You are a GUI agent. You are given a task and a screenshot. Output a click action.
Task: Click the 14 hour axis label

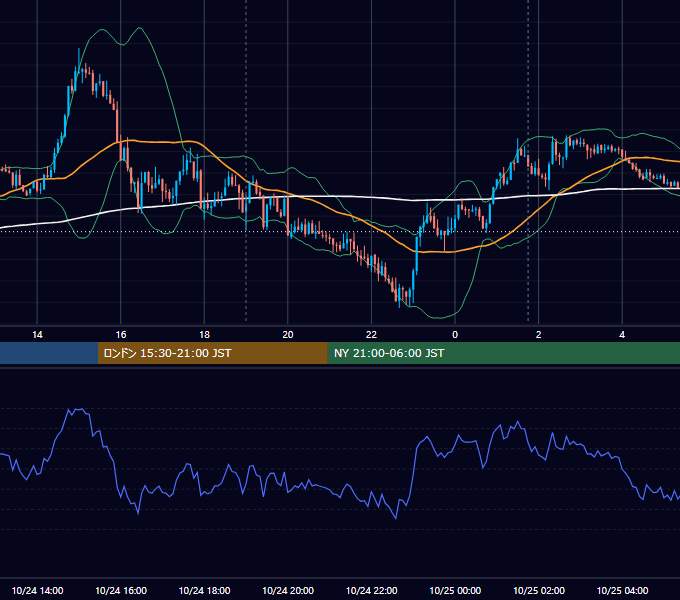coord(37,335)
